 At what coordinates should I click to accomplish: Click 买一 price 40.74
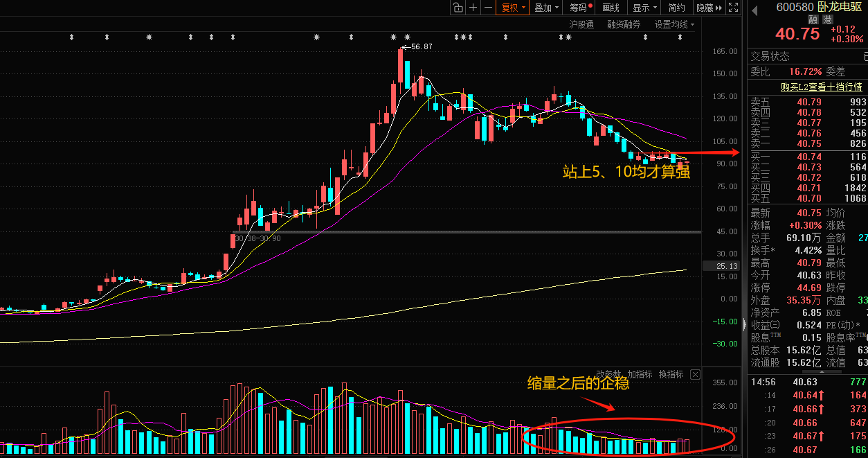(x=809, y=157)
